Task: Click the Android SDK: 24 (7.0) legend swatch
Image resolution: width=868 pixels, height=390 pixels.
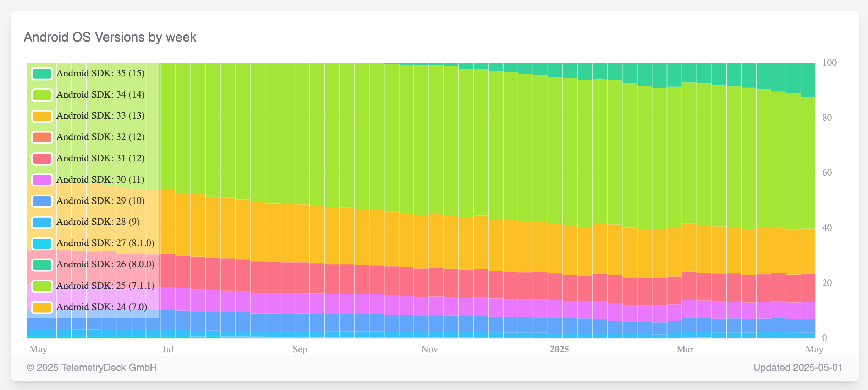Action: point(42,307)
